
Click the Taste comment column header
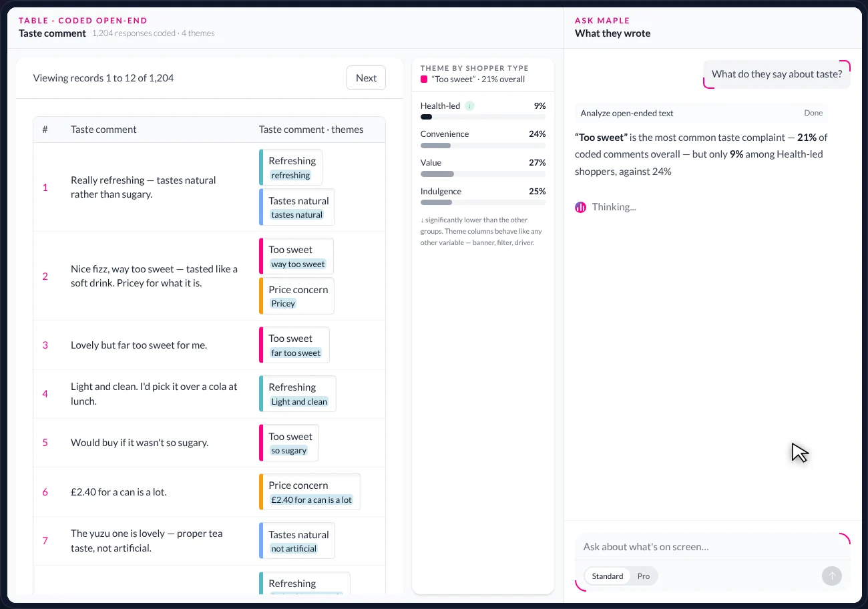point(103,130)
